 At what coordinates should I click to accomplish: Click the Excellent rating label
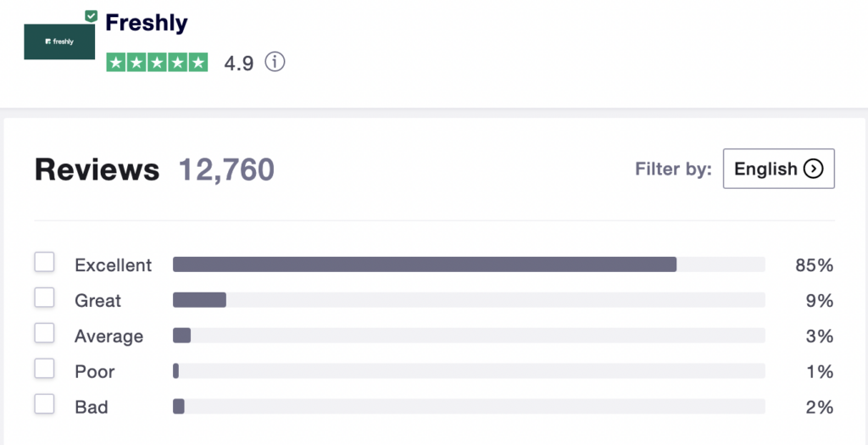pos(113,265)
